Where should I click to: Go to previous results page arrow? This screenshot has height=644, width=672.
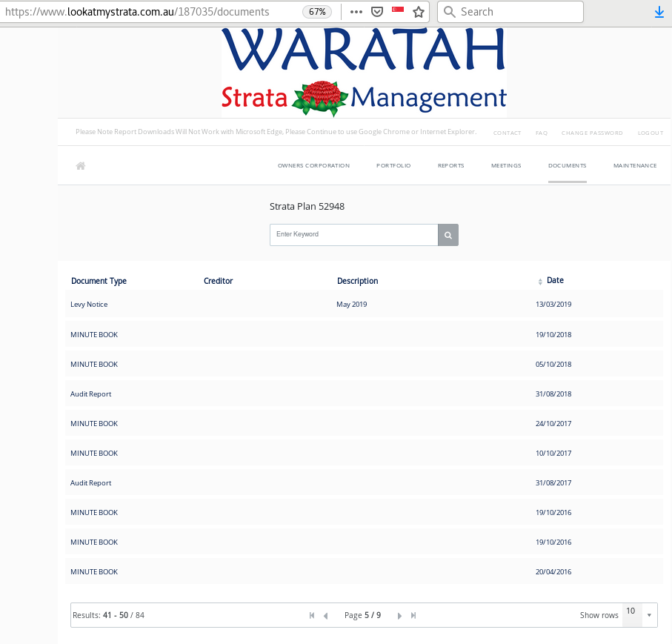coord(326,616)
